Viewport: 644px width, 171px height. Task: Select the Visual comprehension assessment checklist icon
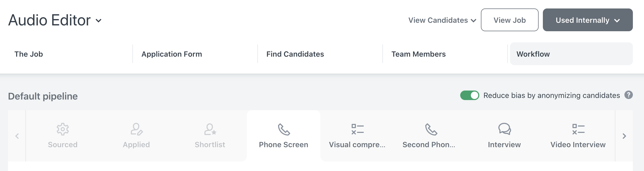pos(357,129)
